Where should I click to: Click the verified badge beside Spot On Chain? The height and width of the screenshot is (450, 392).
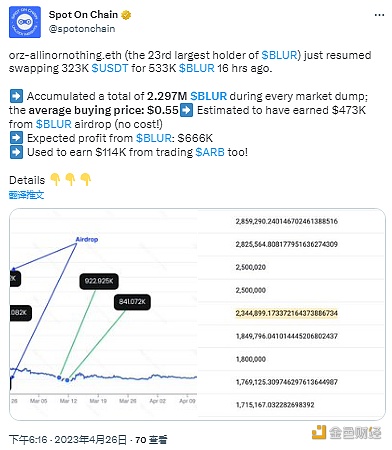[x=126, y=15]
